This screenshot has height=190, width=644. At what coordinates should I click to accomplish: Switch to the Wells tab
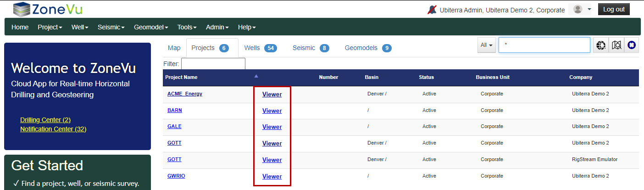point(261,48)
